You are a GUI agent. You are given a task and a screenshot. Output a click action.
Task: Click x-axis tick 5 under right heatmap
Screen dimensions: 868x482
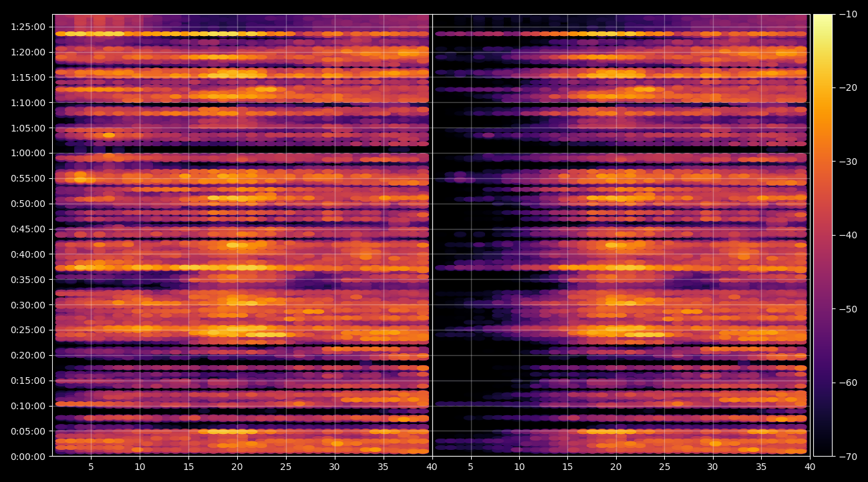click(470, 467)
